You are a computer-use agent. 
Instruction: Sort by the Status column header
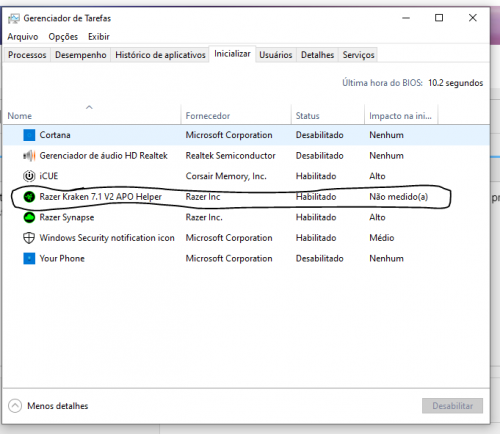(x=307, y=116)
